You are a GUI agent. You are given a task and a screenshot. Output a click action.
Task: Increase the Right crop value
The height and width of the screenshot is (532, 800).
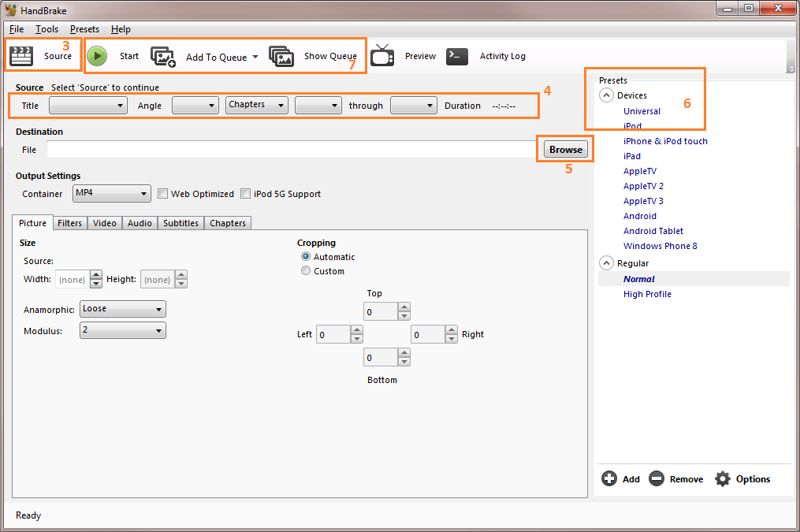click(451, 330)
